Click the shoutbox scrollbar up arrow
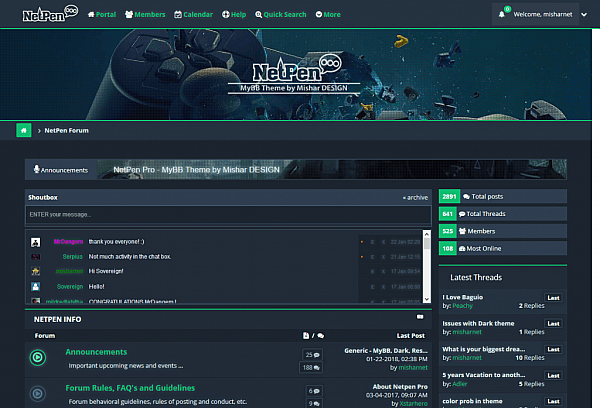Viewport: 600px width, 408px height. click(427, 233)
